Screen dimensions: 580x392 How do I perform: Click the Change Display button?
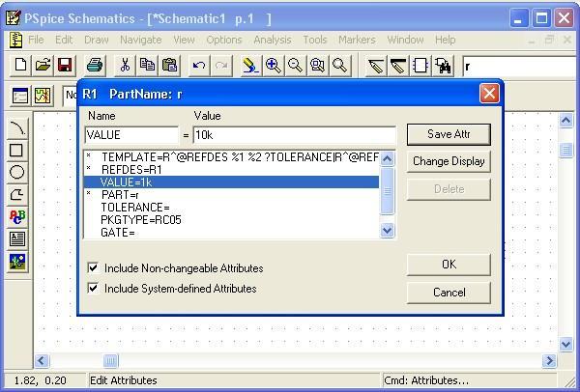(449, 161)
